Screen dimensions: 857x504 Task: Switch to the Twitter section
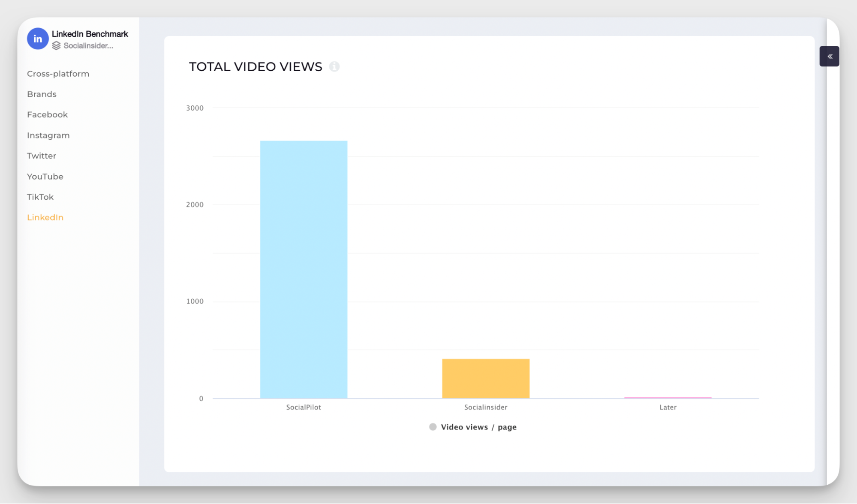(x=42, y=156)
